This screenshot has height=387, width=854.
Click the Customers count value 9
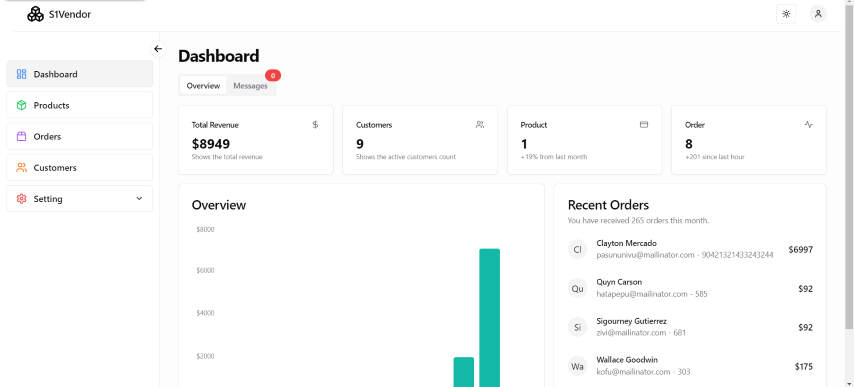pos(360,144)
